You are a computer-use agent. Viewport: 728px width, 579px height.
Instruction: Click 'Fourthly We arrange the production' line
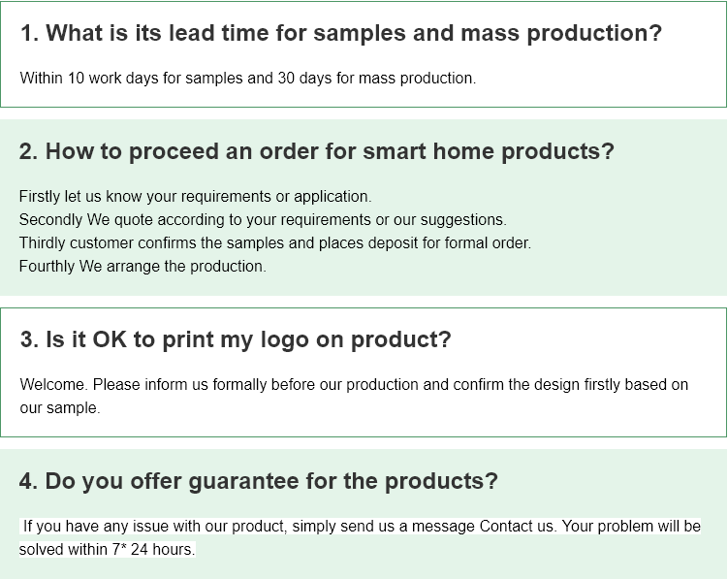[x=142, y=267]
